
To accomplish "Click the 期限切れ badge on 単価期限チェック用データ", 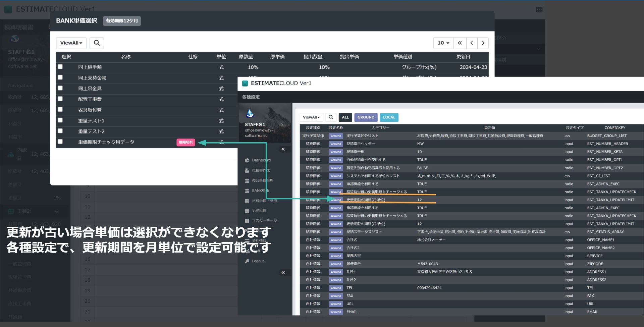I will click(x=186, y=142).
